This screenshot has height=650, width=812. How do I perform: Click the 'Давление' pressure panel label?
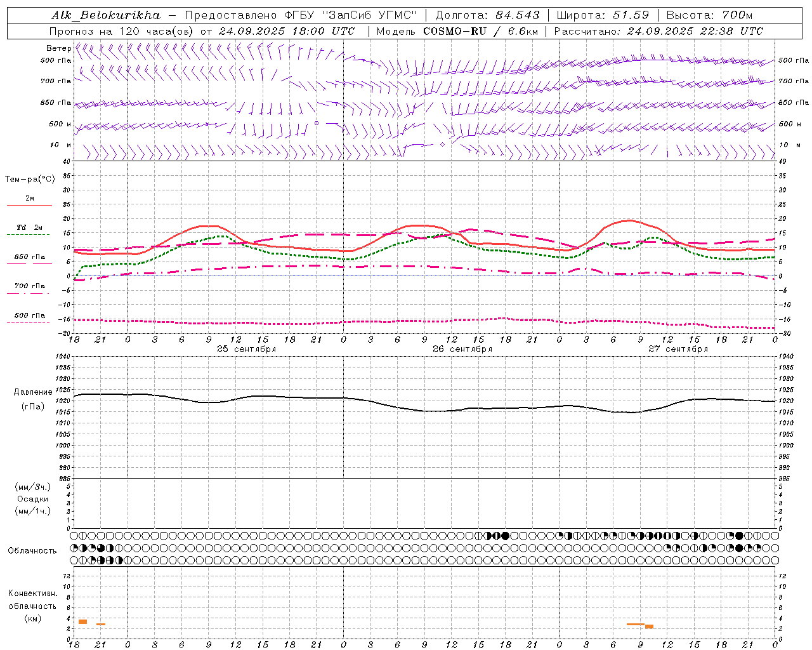click(33, 392)
